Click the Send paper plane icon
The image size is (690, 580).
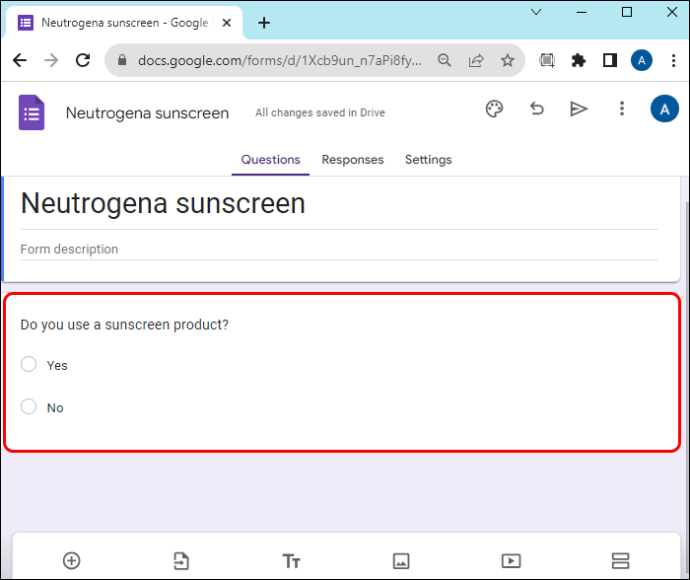(x=578, y=109)
